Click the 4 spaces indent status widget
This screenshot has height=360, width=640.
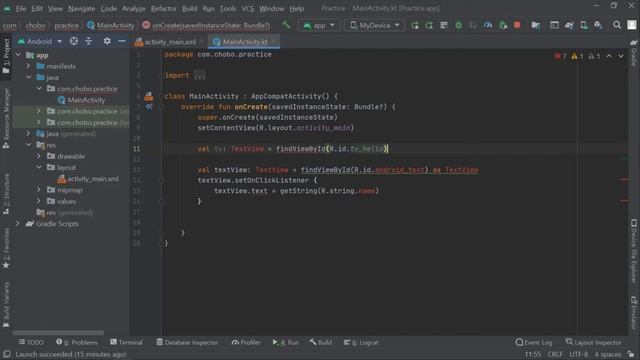click(608, 354)
